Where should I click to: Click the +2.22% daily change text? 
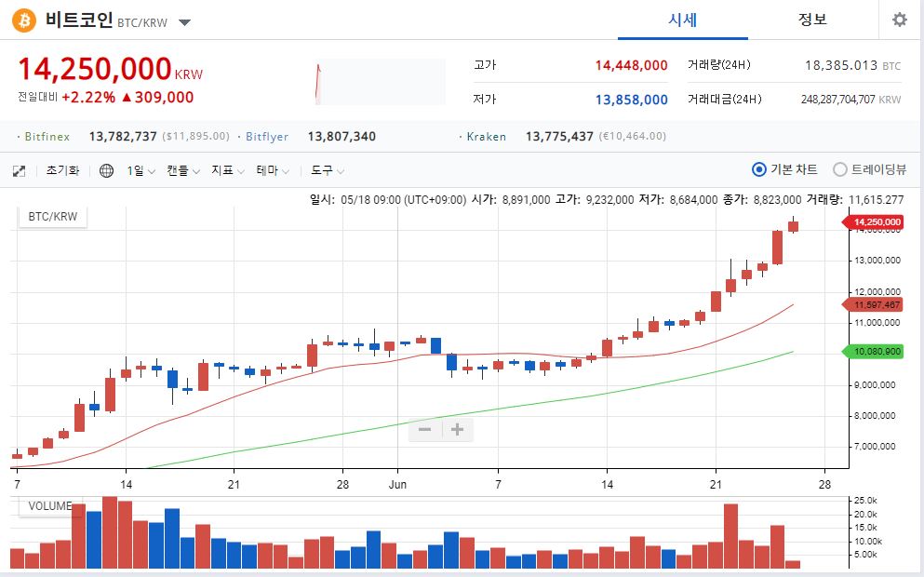pyautogui.click(x=88, y=97)
